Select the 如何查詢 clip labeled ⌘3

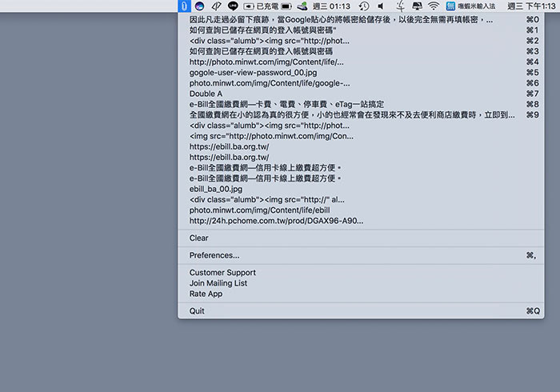361,51
